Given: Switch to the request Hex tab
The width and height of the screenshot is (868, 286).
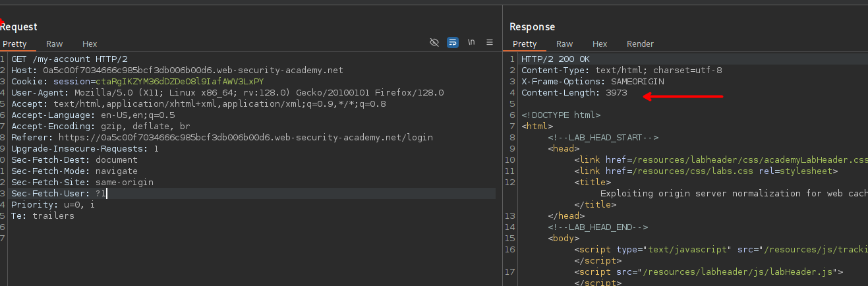Looking at the screenshot, I should 90,44.
